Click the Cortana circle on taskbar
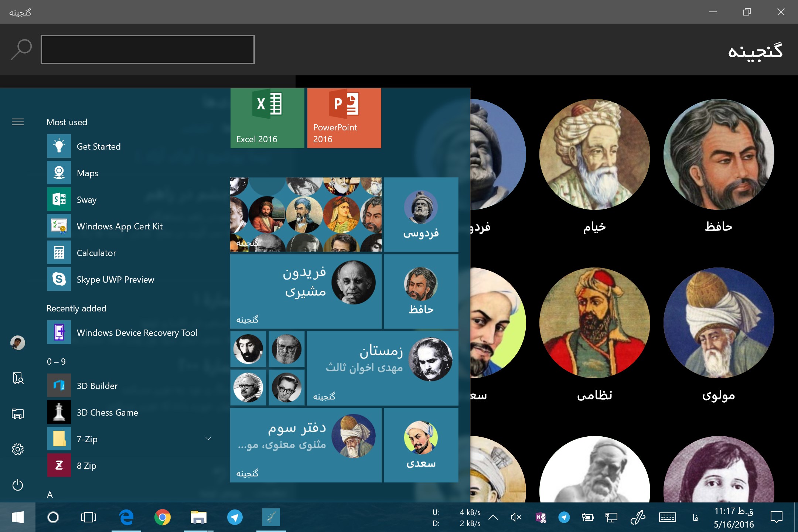 (x=53, y=517)
